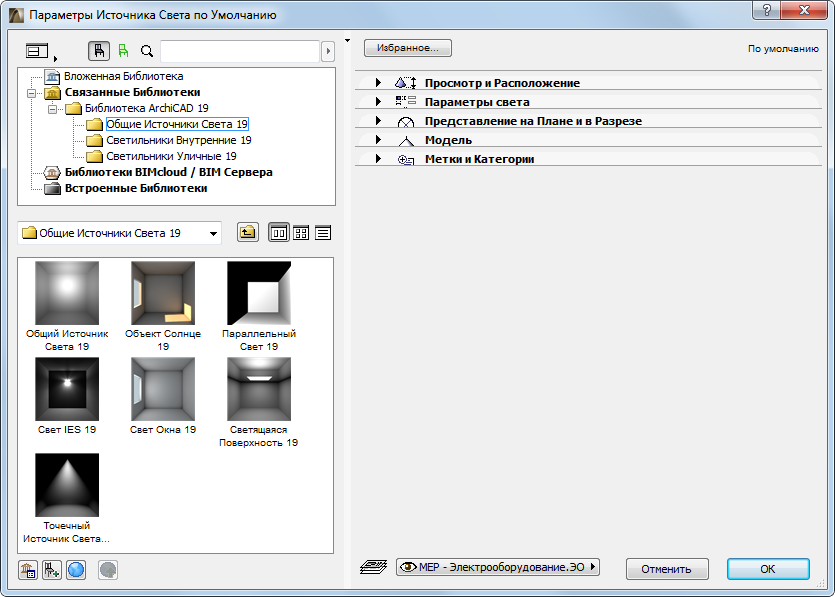The image size is (835, 597).
Task: Expand the Просмотр и Расположение panel
Action: [378, 83]
